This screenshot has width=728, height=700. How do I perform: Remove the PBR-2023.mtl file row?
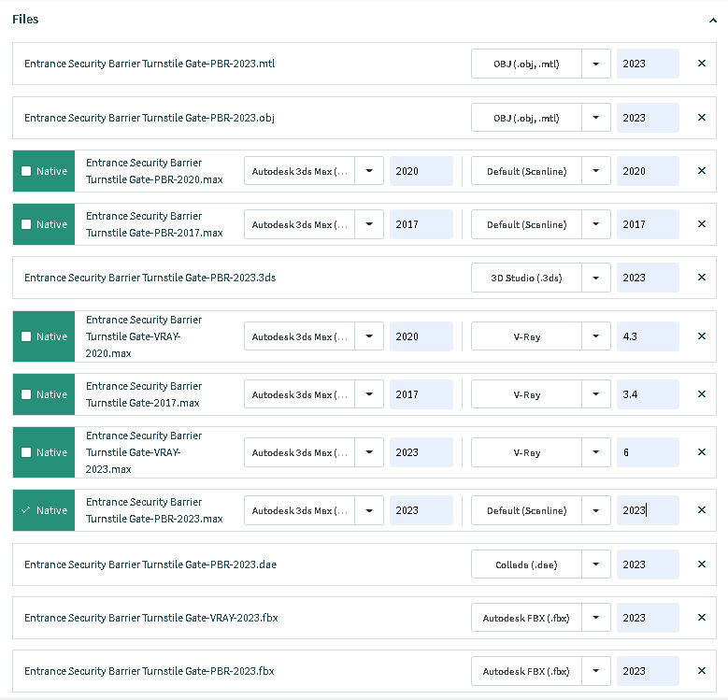click(702, 64)
